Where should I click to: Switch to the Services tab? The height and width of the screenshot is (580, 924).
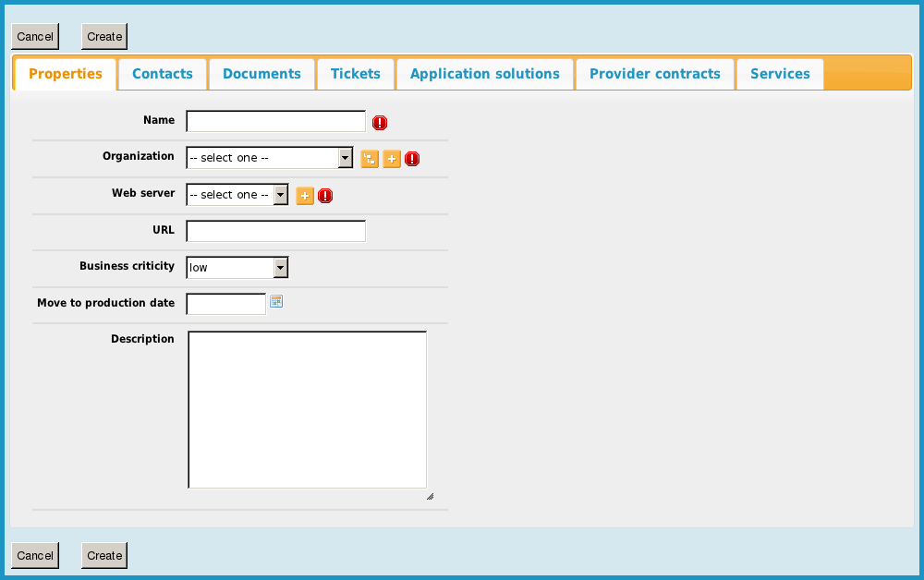[780, 74]
